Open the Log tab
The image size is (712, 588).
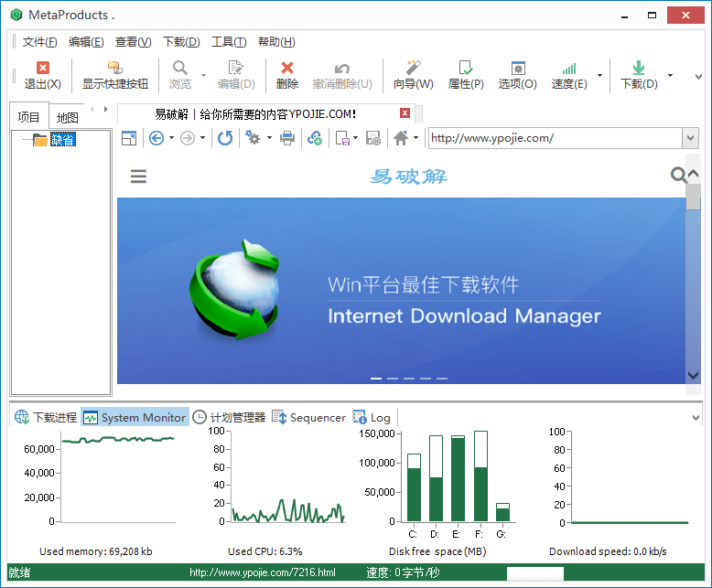372,417
